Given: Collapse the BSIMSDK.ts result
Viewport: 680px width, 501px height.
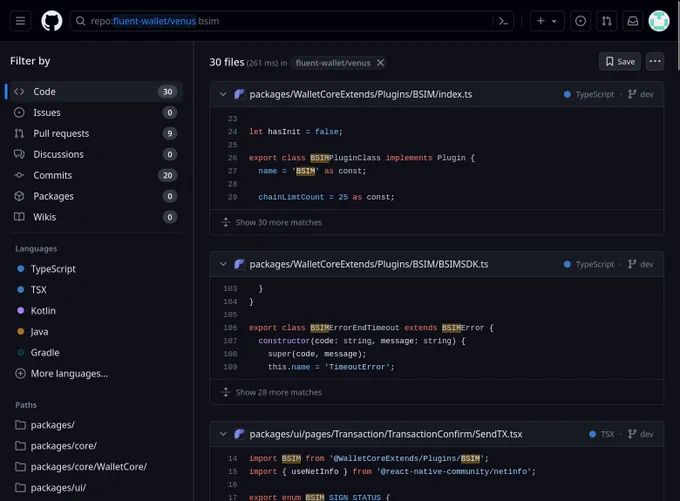Looking at the screenshot, I should click(223, 264).
